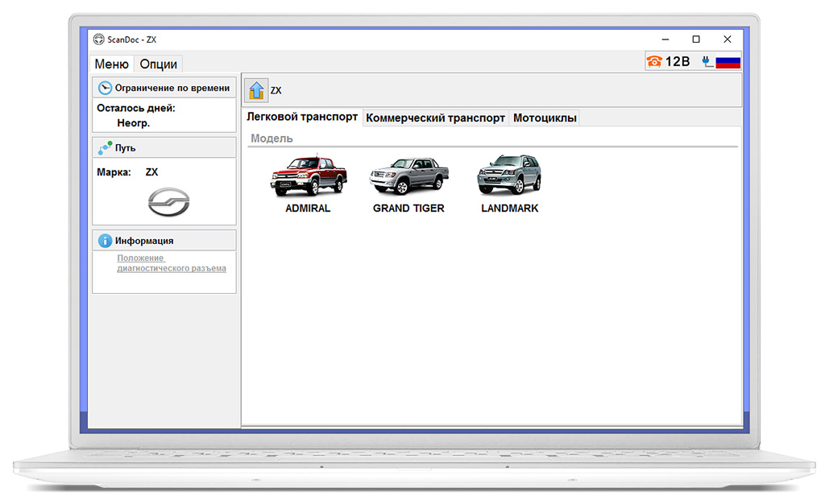Open the Меню menu
Screen dimensions: 825x504
click(111, 64)
